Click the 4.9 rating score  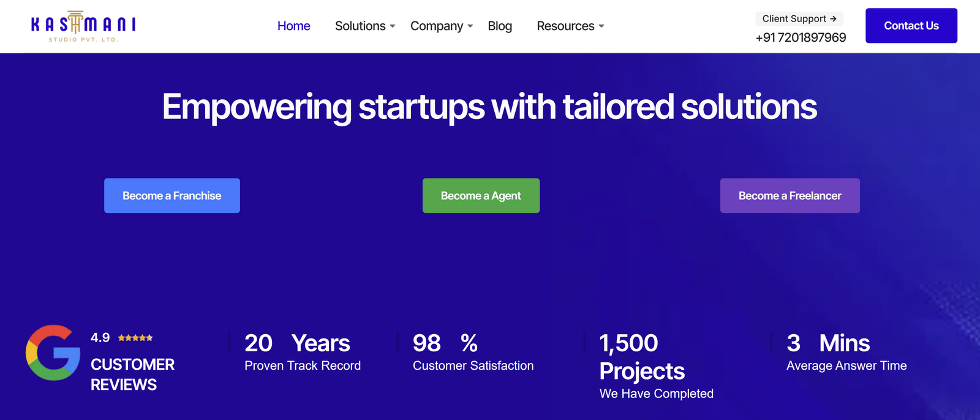click(100, 338)
